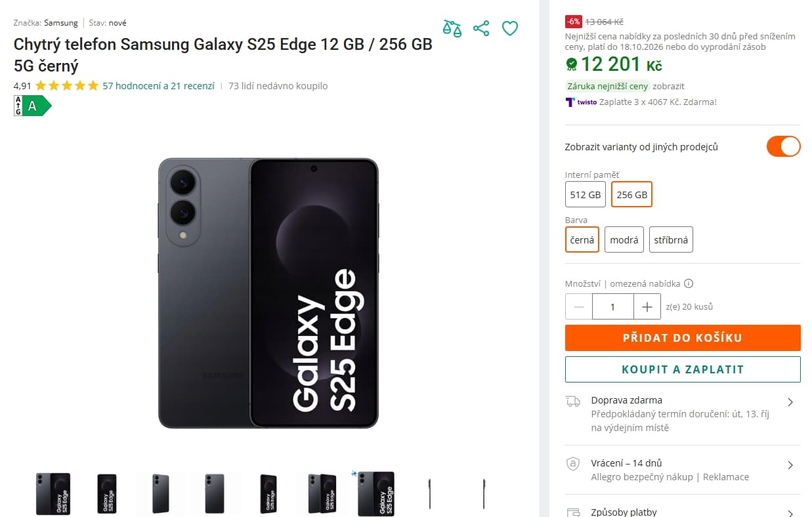The image size is (812, 517).
Task: Click the share icon
Action: click(x=481, y=28)
